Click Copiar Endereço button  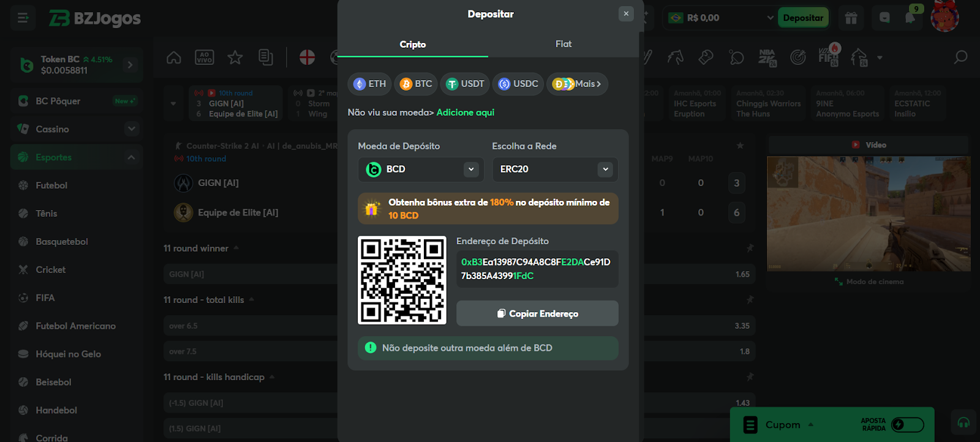[537, 313]
